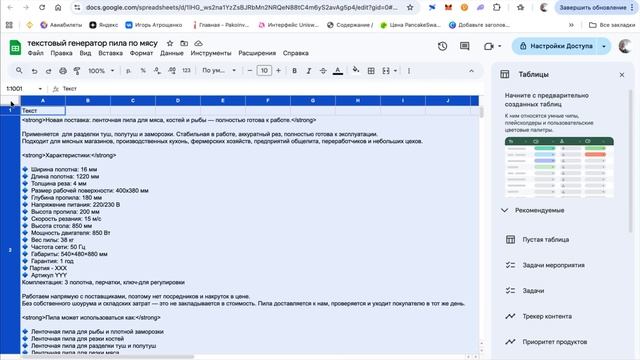Open the Файл menu
Viewport: 640px width, 360px height.
[x=36, y=53]
